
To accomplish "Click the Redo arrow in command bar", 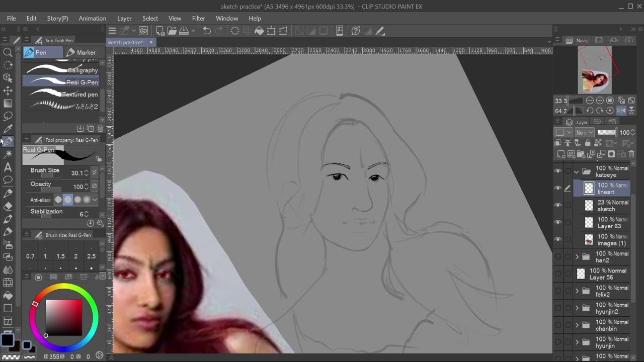I will tap(219, 31).
